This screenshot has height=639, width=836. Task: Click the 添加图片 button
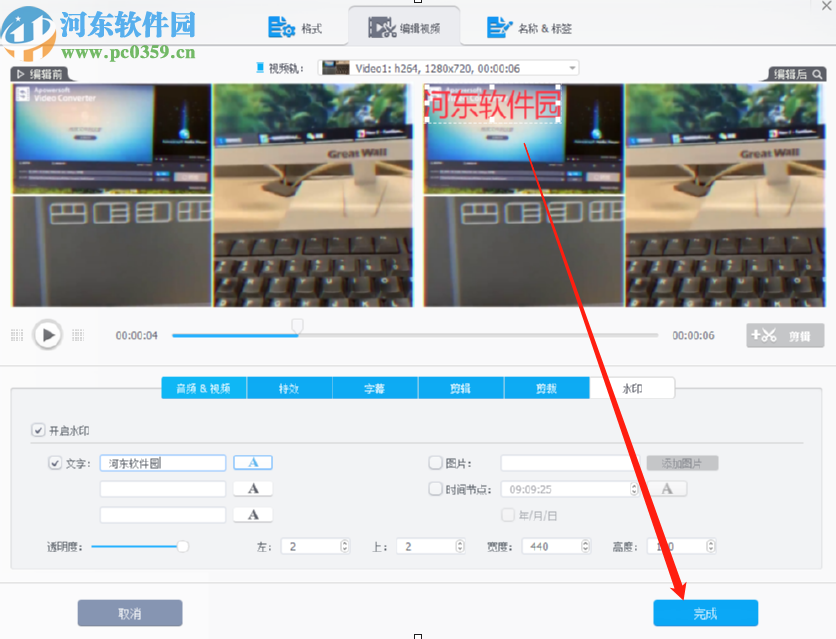[x=682, y=463]
